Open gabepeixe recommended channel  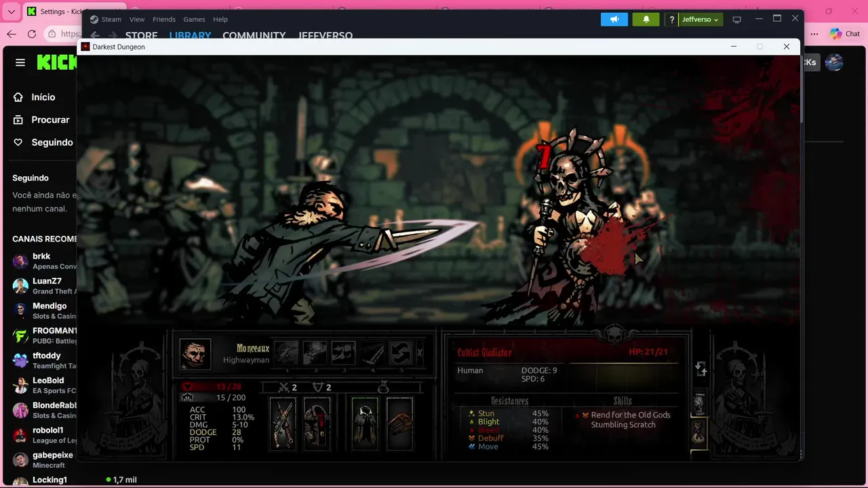[44, 460]
